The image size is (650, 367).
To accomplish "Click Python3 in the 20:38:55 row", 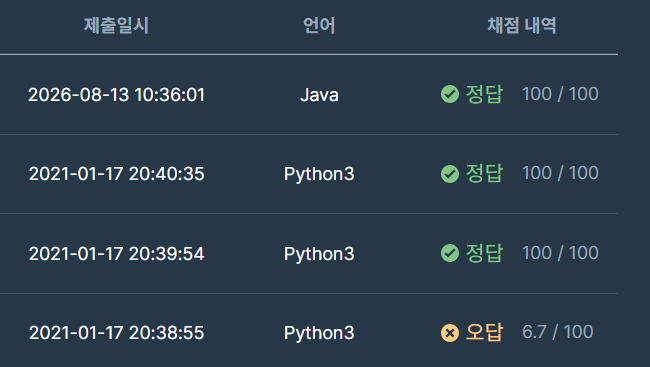I will click(x=319, y=333).
